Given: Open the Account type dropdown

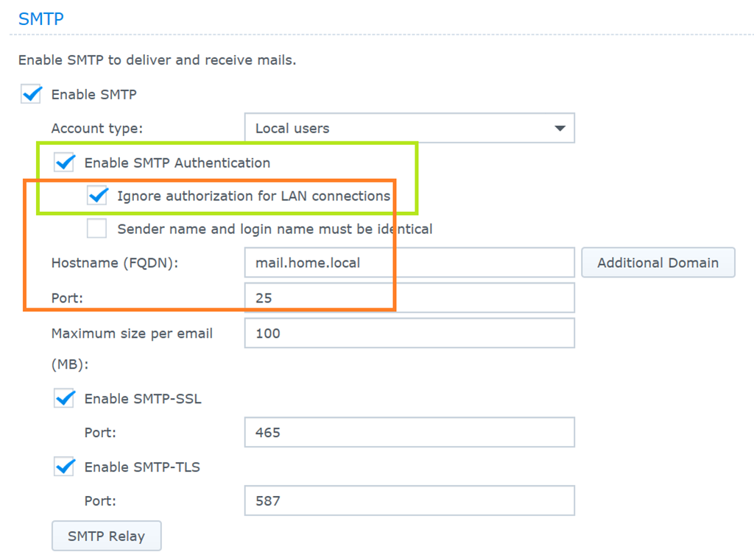Looking at the screenshot, I should coord(409,128).
